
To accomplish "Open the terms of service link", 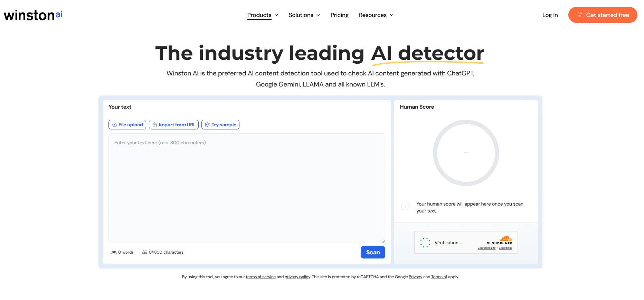I will point(261,277).
